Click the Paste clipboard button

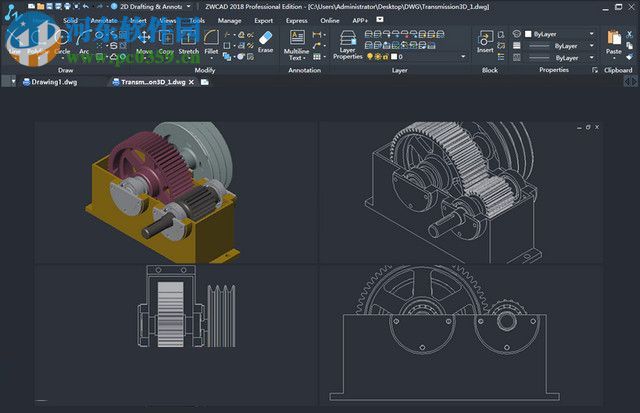tap(613, 42)
